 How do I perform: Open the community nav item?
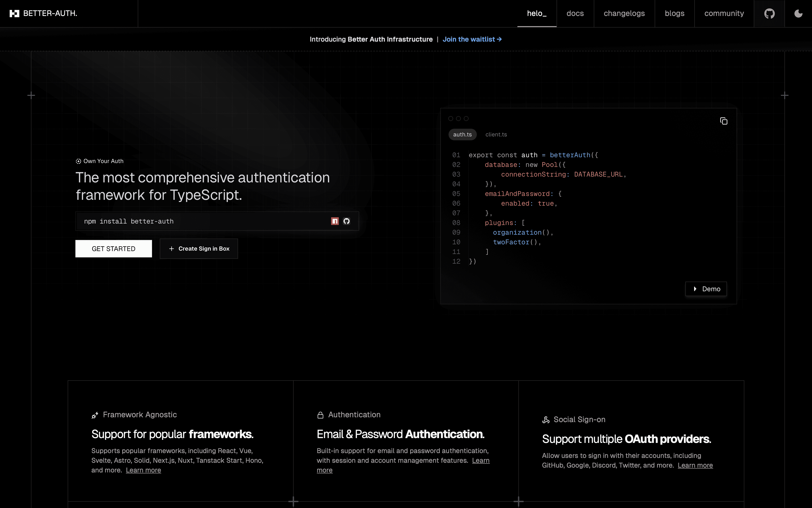(x=724, y=14)
